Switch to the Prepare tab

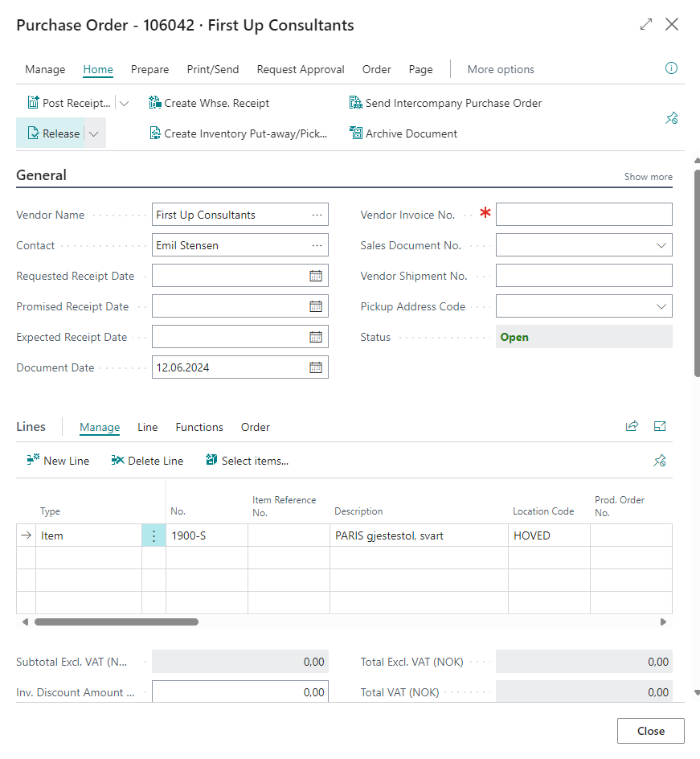(149, 69)
